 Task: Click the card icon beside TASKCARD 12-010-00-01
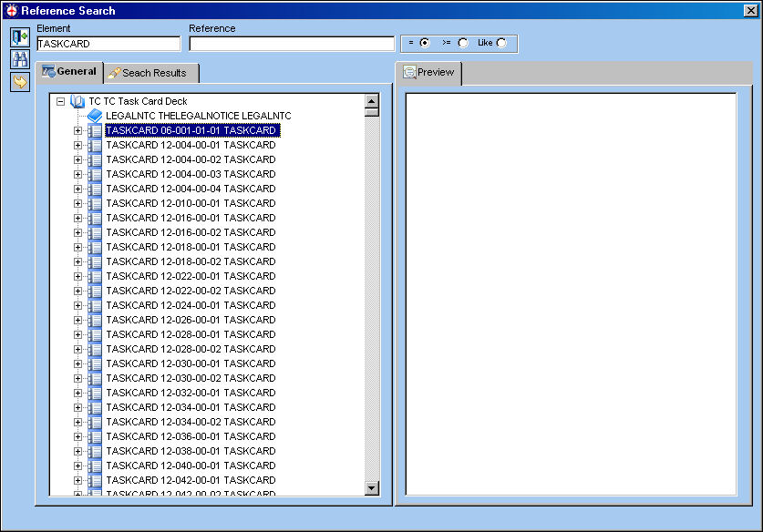pos(95,203)
